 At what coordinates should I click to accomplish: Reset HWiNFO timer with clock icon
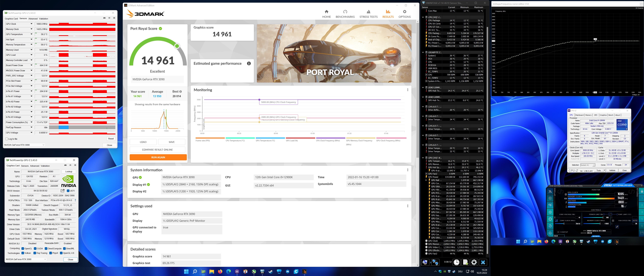point(457,262)
